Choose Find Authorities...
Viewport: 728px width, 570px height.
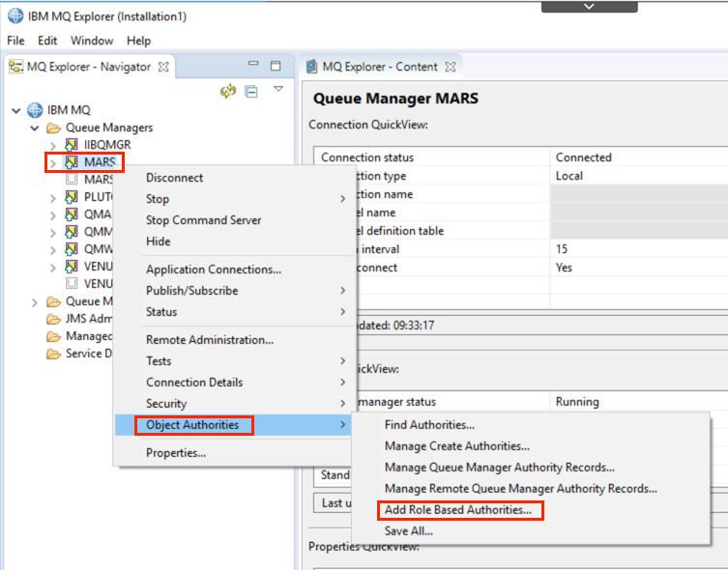pyautogui.click(x=531, y=425)
